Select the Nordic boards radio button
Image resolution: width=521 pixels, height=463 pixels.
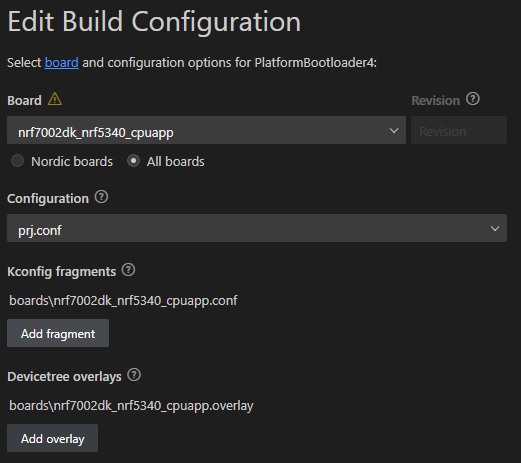(x=17, y=161)
